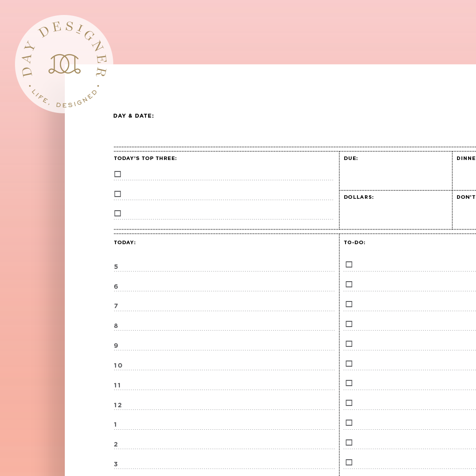This screenshot has width=476, height=476.
Task: Select the Due box
Action: pyautogui.click(x=395, y=172)
